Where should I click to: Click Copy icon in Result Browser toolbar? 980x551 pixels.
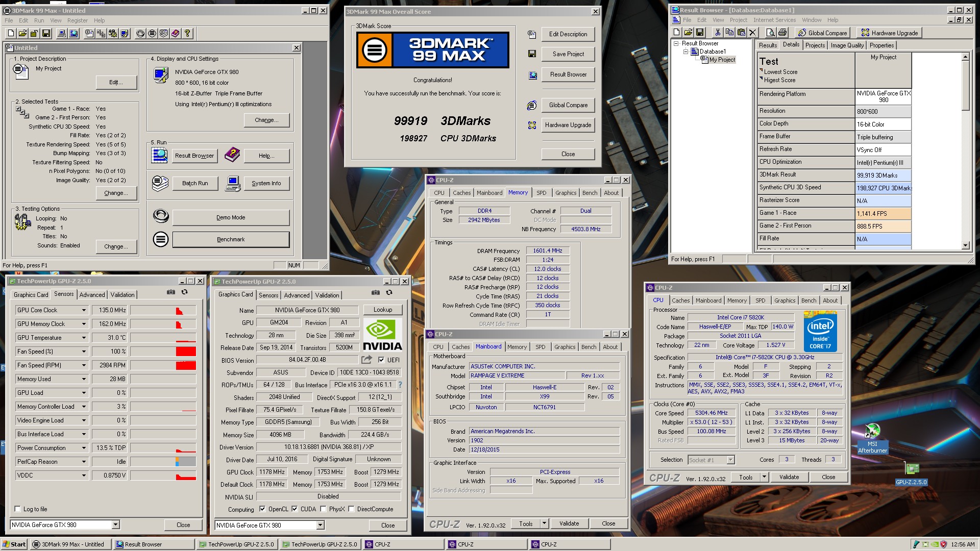[x=729, y=33]
